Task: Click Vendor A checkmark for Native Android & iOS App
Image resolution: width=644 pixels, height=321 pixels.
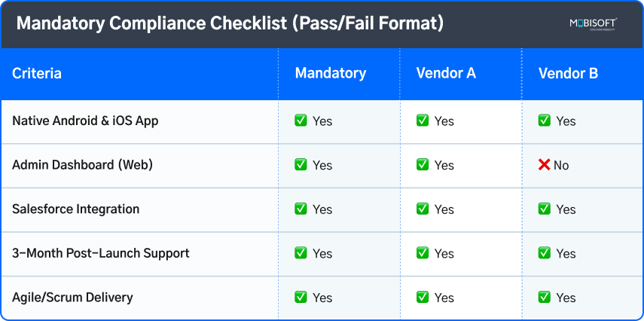Action: point(423,121)
